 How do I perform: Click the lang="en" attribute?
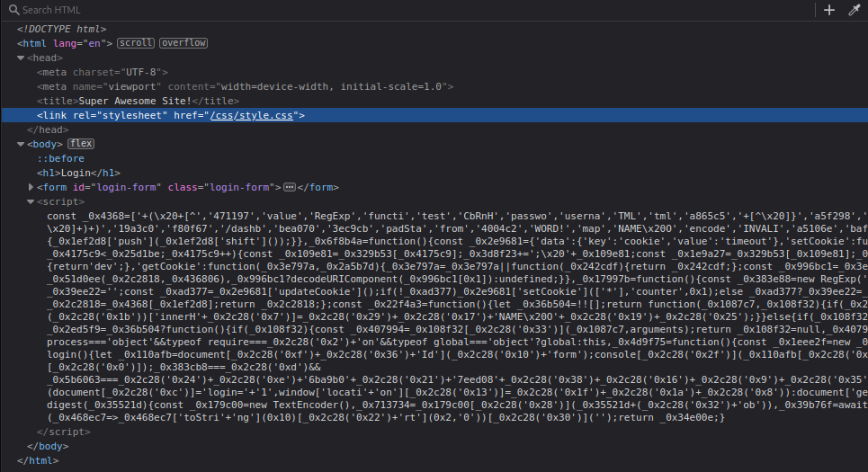pyautogui.click(x=80, y=43)
